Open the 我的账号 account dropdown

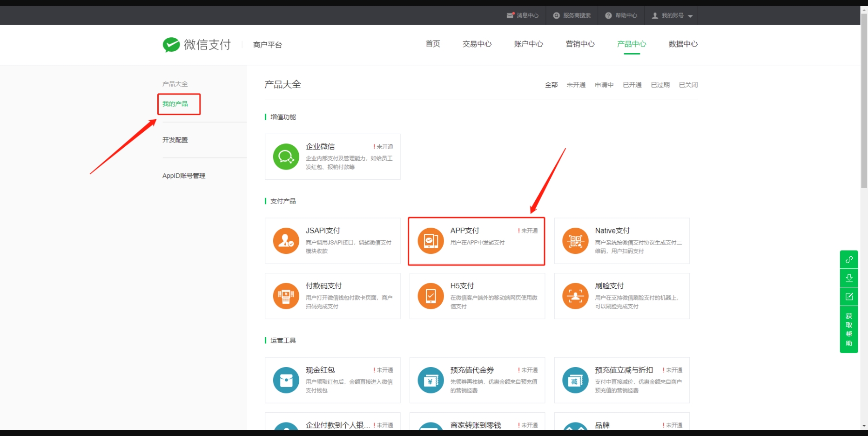(x=672, y=16)
